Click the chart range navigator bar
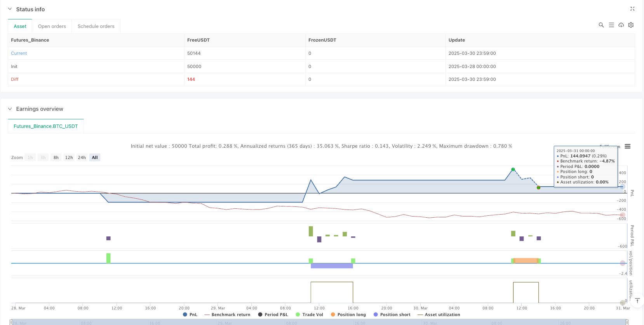This screenshot has width=644, height=325. [319, 322]
